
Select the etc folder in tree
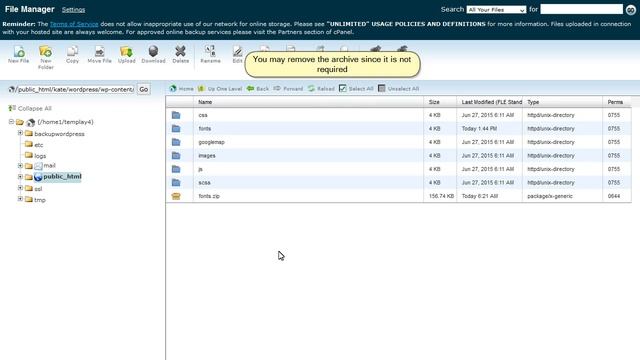[x=38, y=145]
